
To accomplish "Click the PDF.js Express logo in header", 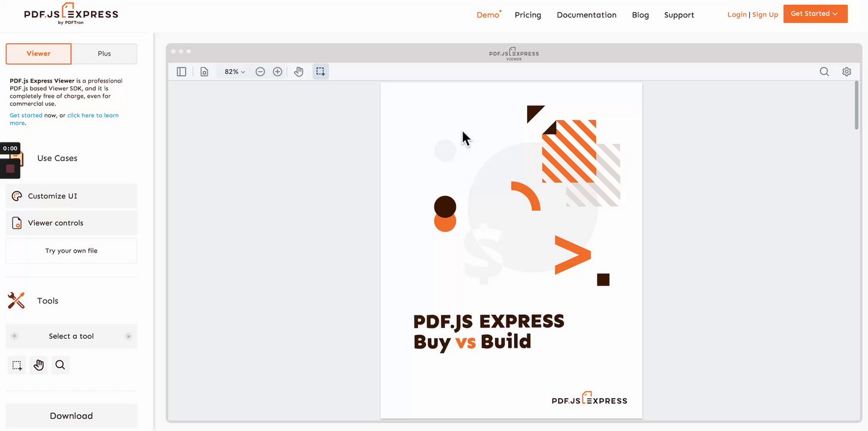I will click(71, 13).
